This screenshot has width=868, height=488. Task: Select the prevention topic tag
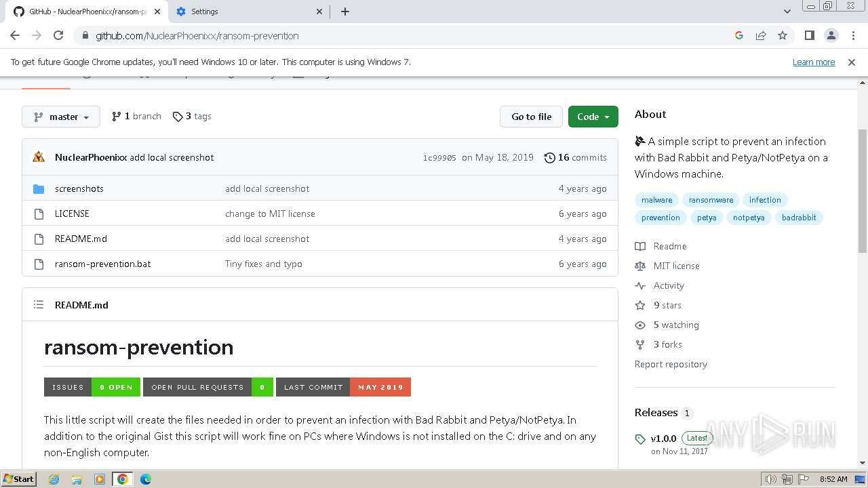pos(660,218)
